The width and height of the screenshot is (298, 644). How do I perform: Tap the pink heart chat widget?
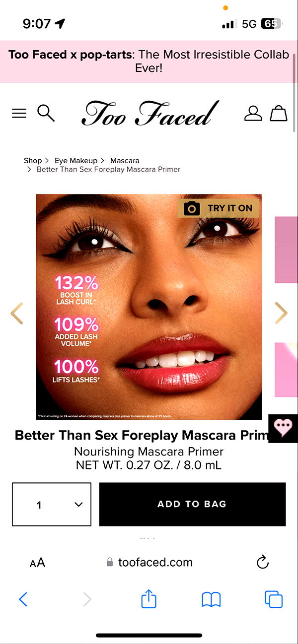tap(283, 428)
